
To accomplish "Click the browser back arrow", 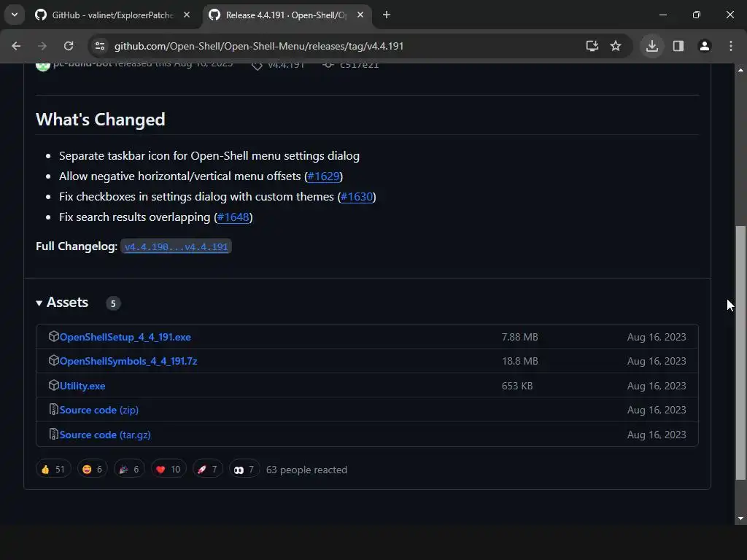I will [x=16, y=46].
